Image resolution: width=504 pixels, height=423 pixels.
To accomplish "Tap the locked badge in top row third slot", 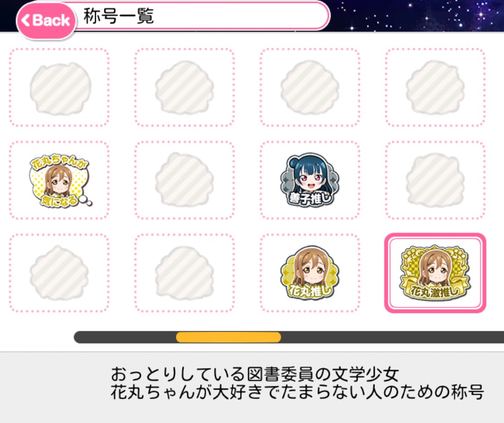I will point(310,88).
